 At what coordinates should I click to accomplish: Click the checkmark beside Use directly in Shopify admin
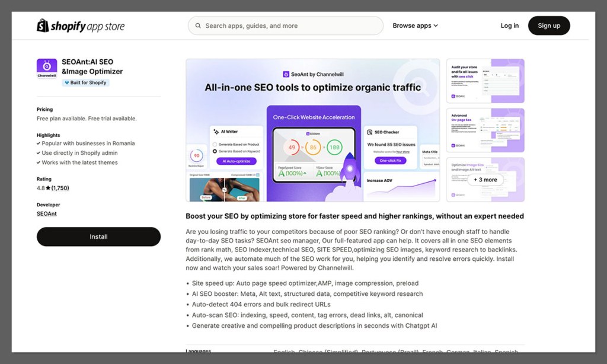(38, 153)
